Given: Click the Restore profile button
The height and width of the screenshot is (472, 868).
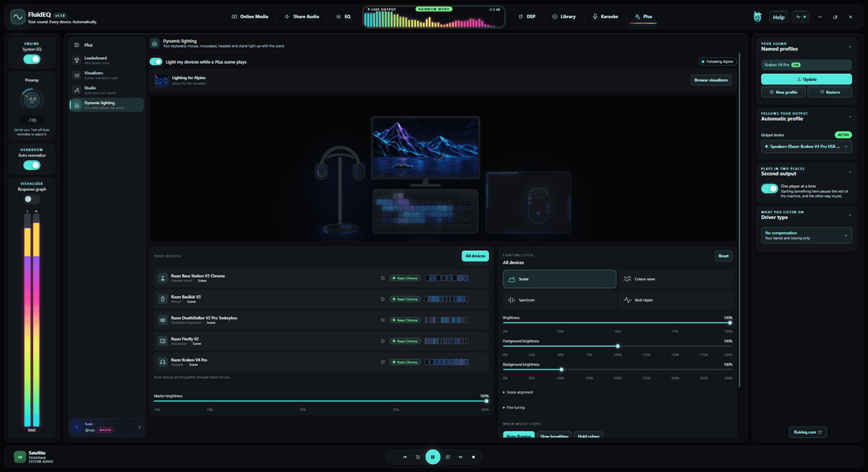Looking at the screenshot, I should click(830, 93).
